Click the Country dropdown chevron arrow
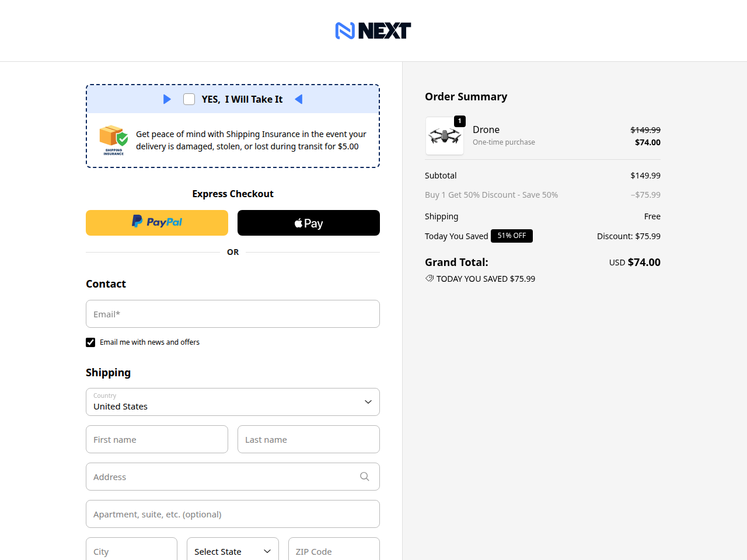This screenshot has height=560, width=747. (x=368, y=402)
